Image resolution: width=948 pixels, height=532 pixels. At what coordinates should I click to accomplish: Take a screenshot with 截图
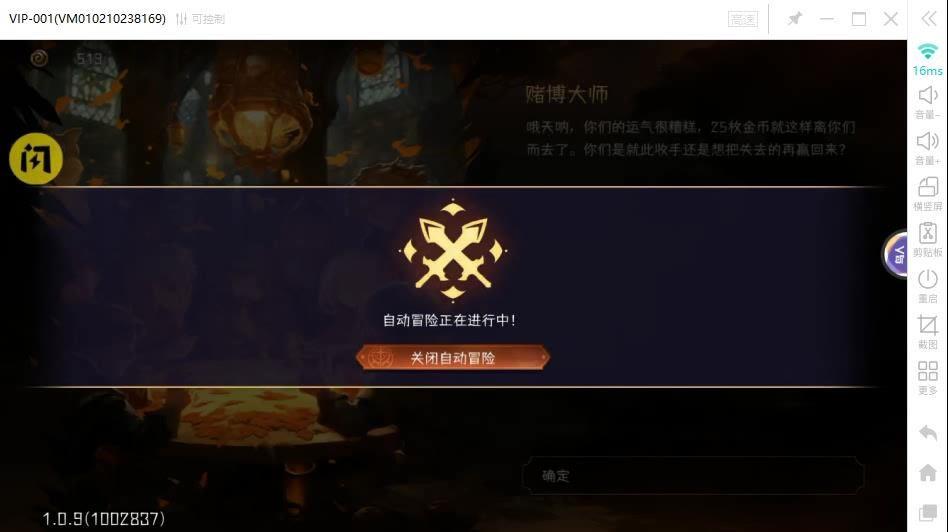click(927, 332)
